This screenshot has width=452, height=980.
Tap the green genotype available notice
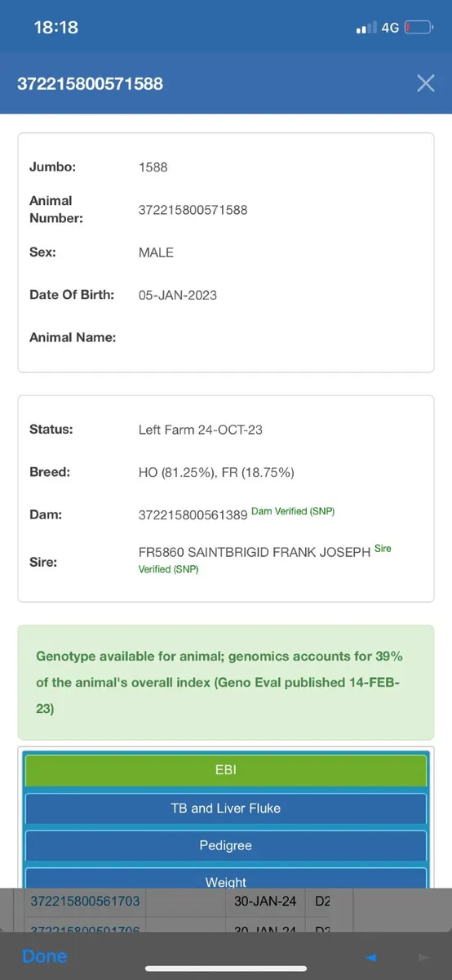coord(226,683)
